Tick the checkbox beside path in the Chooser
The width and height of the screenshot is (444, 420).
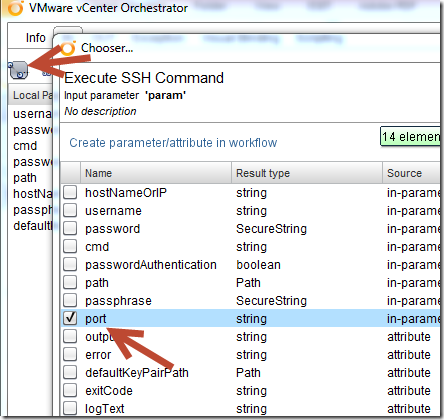pyautogui.click(x=70, y=283)
